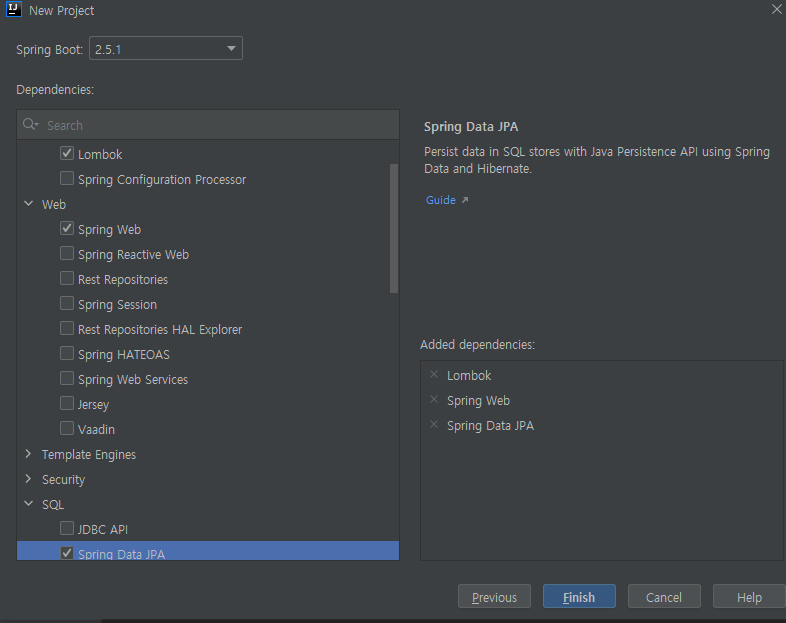Click the Previous button
The image size is (786, 623).
(494, 596)
